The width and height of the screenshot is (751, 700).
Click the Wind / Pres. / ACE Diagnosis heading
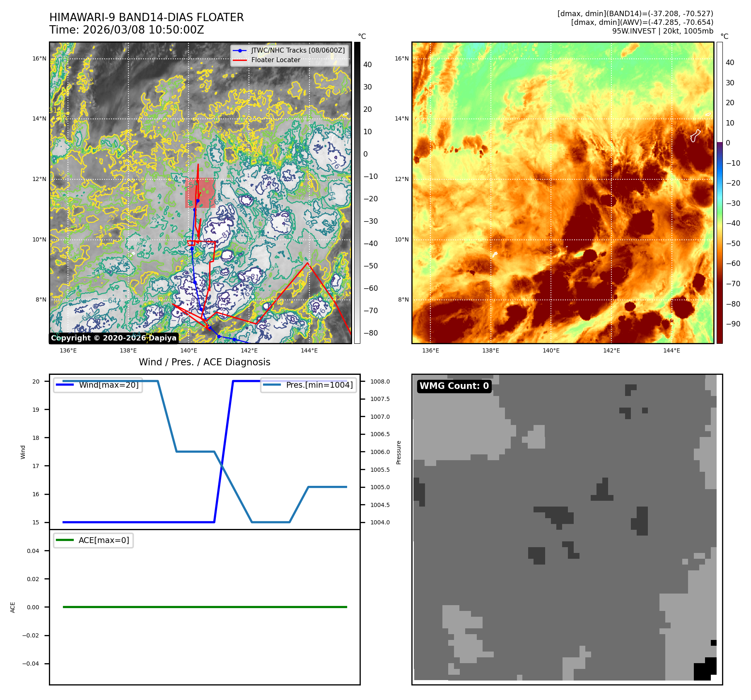coord(204,362)
